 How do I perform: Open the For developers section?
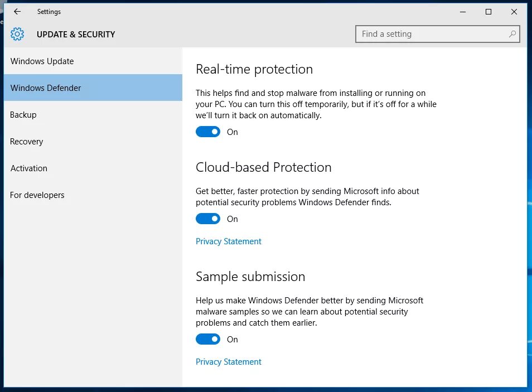tap(37, 195)
